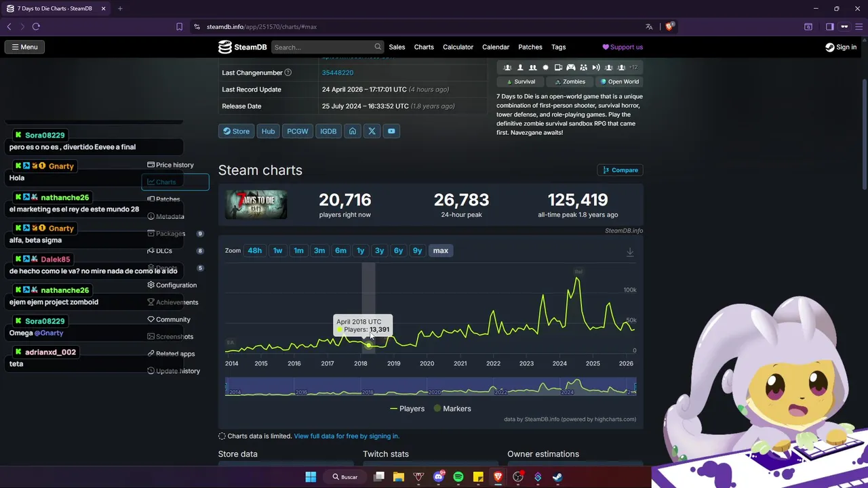Open the IGDB link button
This screenshot has height=488, width=868.
pos(328,131)
